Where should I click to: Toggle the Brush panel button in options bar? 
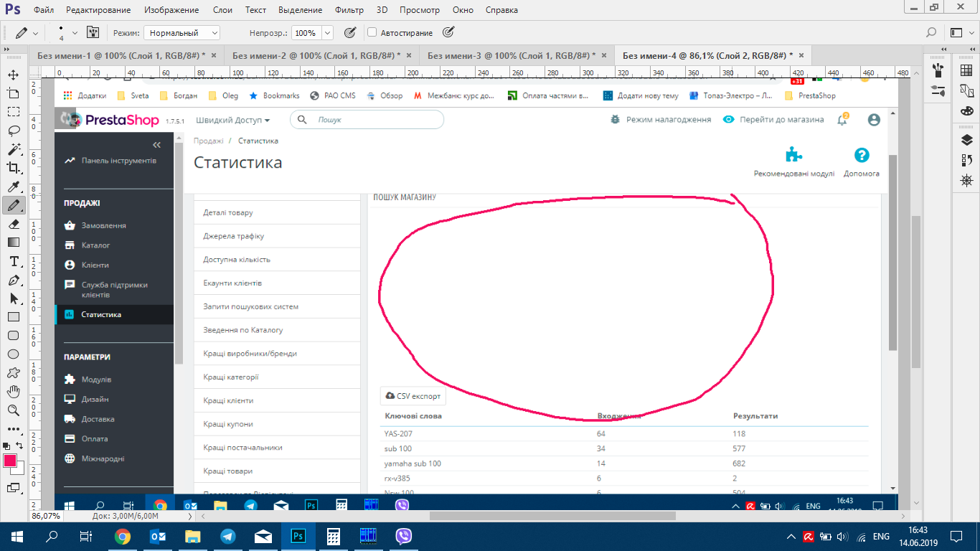93,32
